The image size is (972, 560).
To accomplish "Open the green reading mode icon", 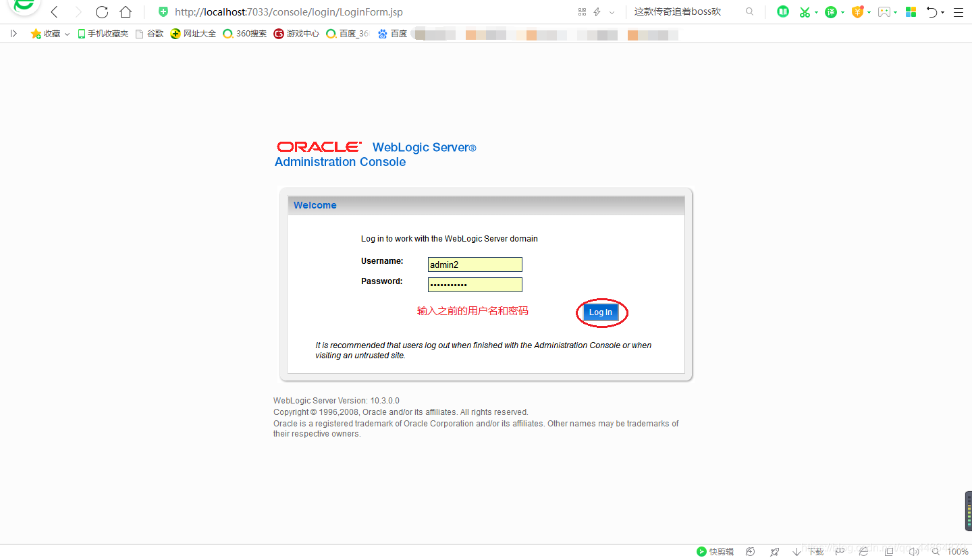I will pos(782,12).
